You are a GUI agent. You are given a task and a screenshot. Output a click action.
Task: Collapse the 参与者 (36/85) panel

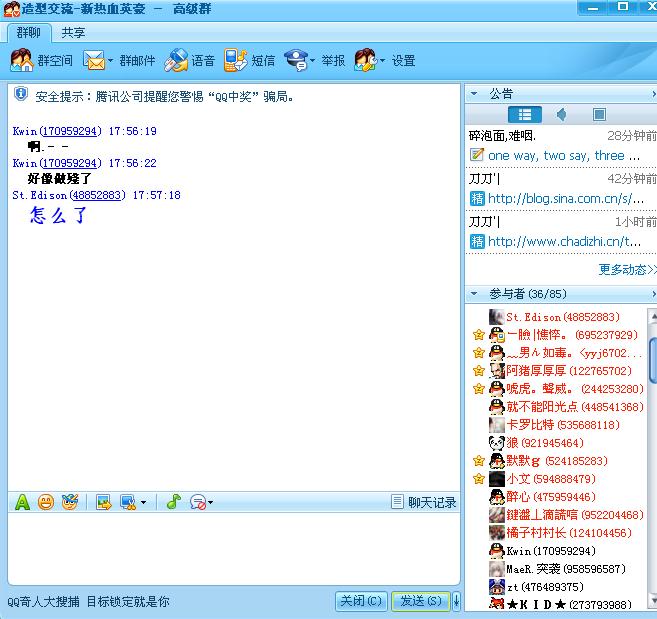[474, 294]
